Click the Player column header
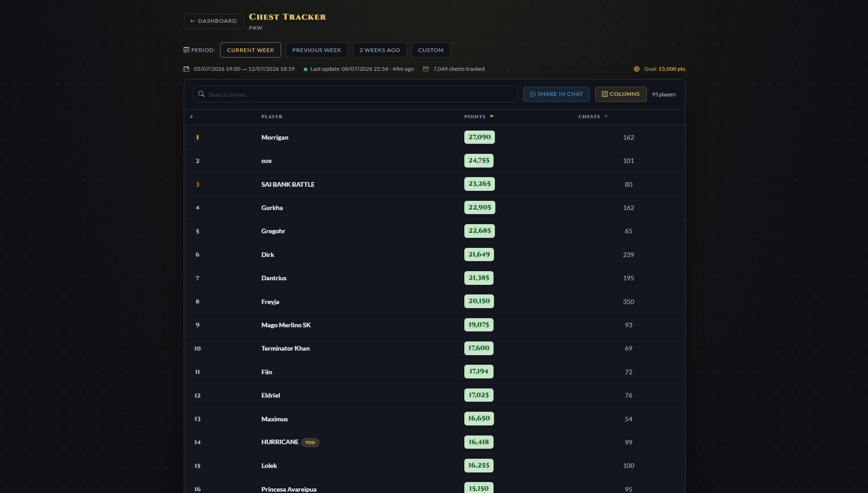The width and height of the screenshot is (868, 493). 272,117
